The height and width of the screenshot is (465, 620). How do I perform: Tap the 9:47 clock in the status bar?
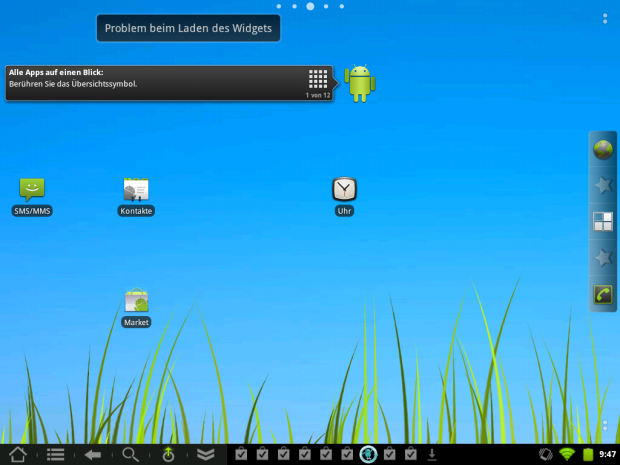click(x=607, y=455)
